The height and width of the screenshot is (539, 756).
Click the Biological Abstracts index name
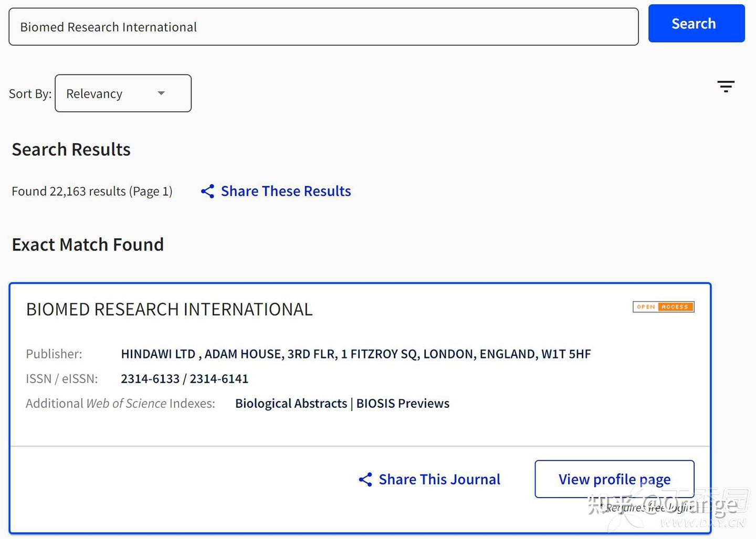point(291,404)
